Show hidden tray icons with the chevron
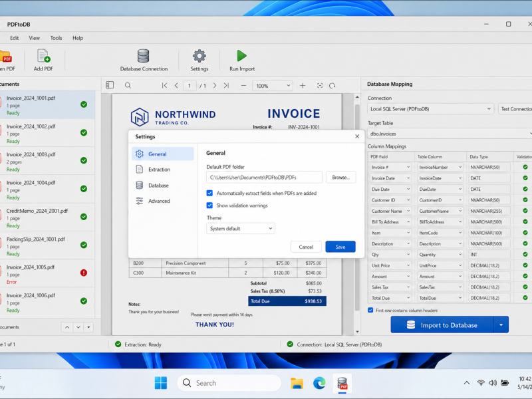The width and height of the screenshot is (532, 399). pos(467,383)
